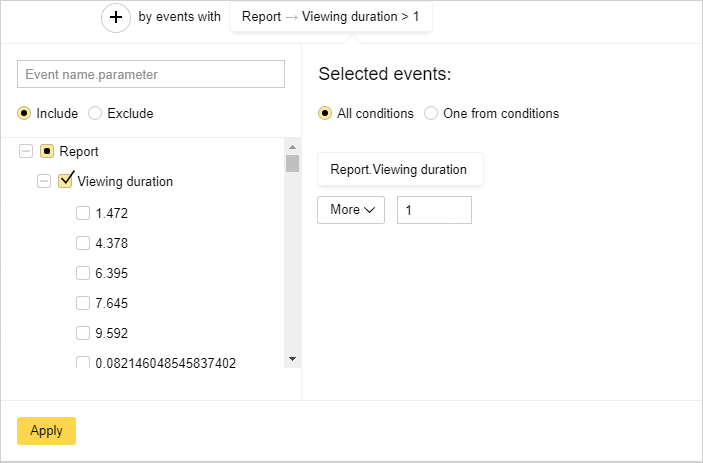The image size is (703, 463).
Task: Choose the Exclude radio option
Action: click(95, 113)
